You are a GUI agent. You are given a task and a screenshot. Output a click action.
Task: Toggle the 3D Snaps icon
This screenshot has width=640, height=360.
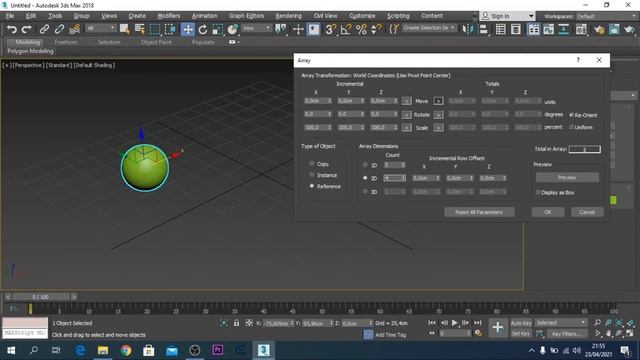pos(331,29)
